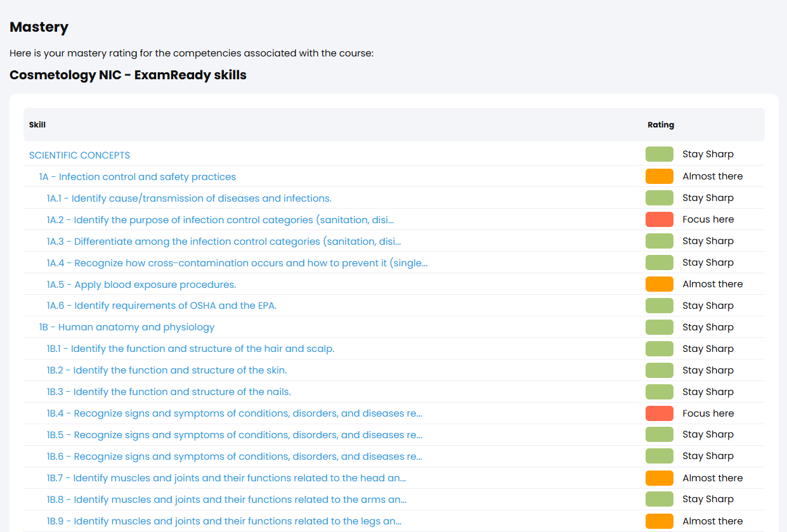Open skill 1A.6 requirements of OSHA and EPA
Screen dimensions: 787x532
162,306
